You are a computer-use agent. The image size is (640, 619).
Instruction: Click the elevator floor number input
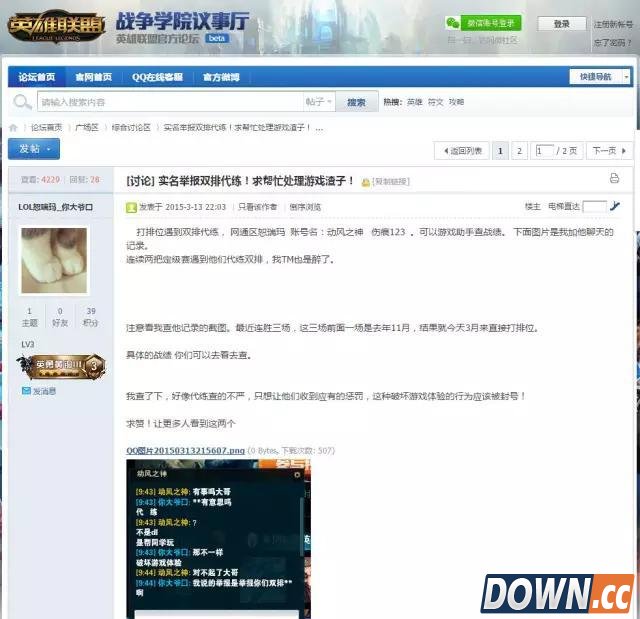coord(594,206)
